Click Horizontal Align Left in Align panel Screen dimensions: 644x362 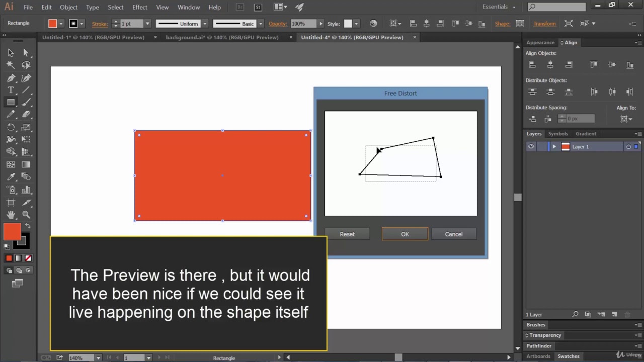point(532,65)
